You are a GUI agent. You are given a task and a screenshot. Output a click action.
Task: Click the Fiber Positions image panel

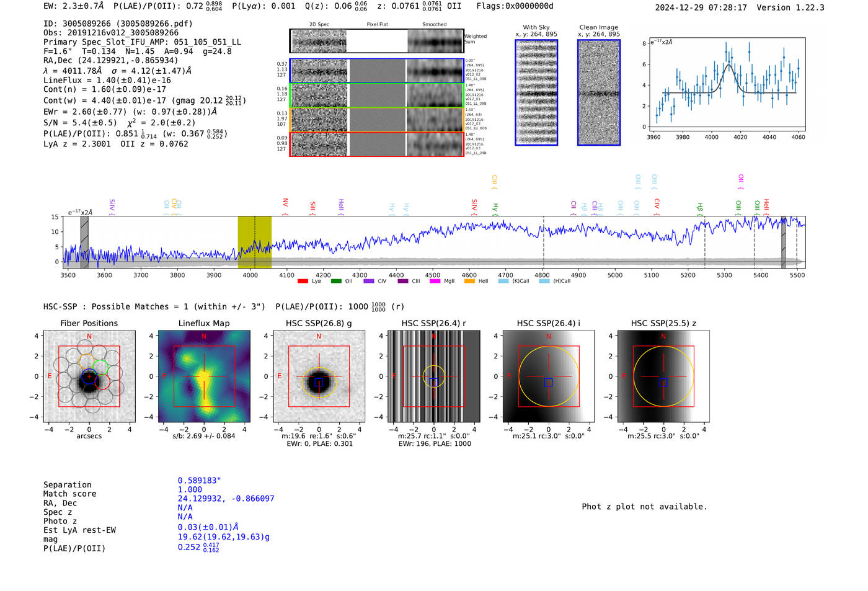tap(89, 376)
